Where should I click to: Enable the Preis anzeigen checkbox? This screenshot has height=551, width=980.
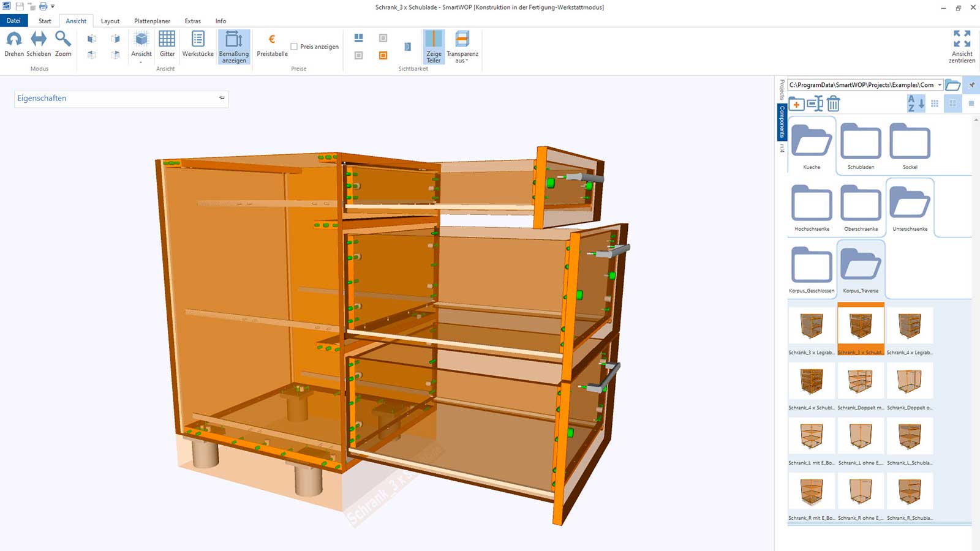(294, 47)
